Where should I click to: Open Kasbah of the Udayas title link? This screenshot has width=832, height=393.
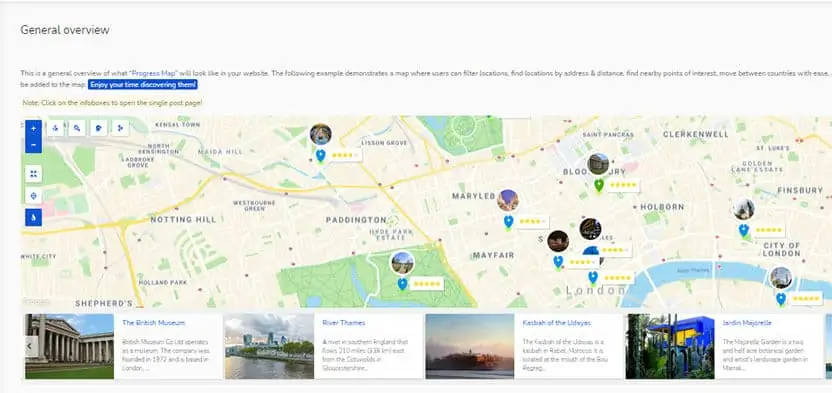557,322
